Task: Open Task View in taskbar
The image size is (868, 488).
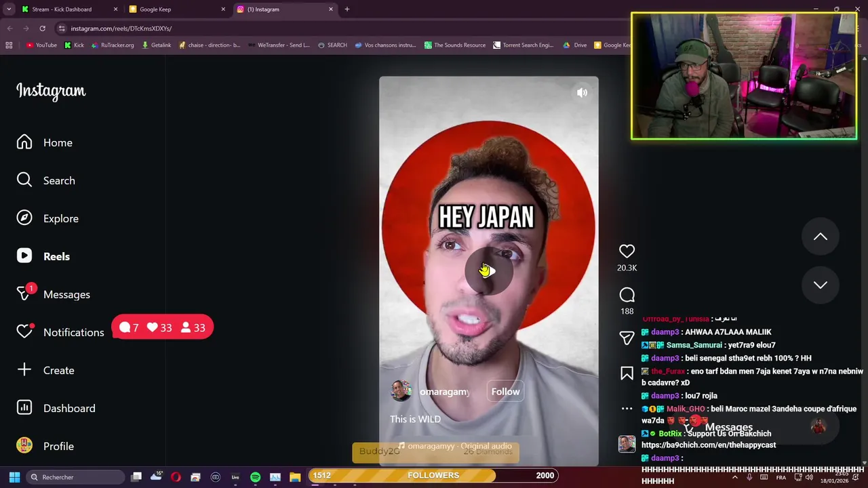Action: tap(136, 477)
